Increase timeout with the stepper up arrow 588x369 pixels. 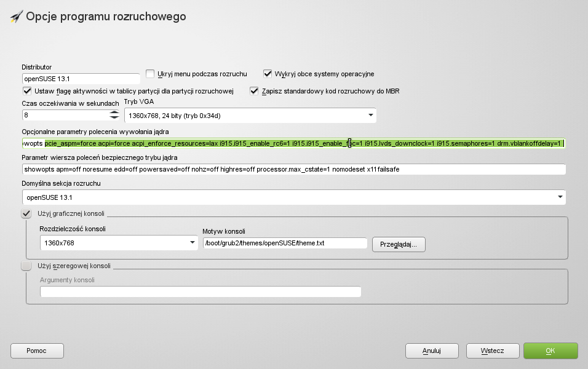pyautogui.click(x=114, y=113)
